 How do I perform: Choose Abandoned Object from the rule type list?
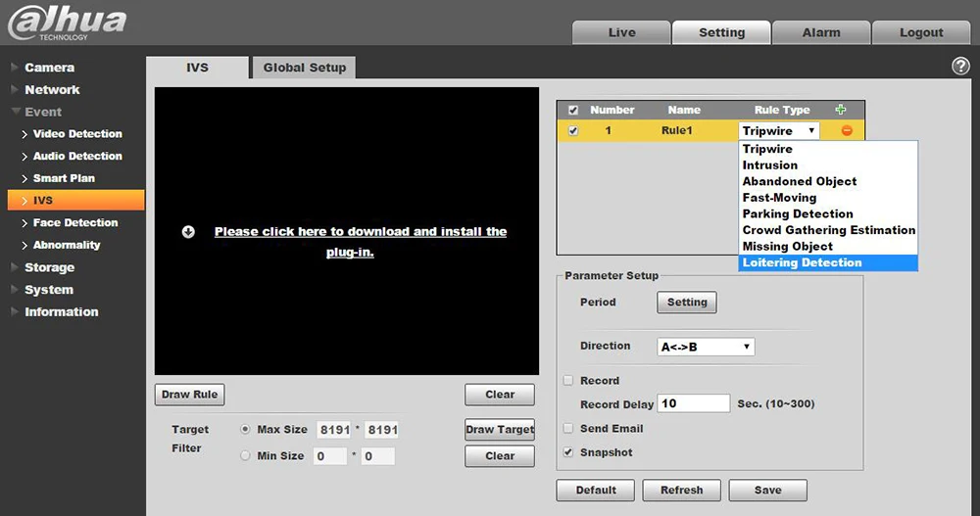[828, 181]
